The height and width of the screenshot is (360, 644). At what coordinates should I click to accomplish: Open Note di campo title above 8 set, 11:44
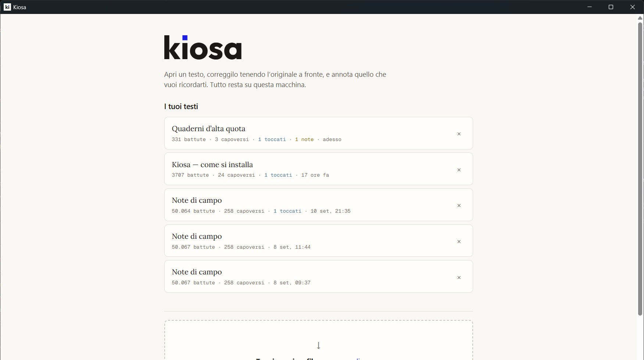(197, 236)
